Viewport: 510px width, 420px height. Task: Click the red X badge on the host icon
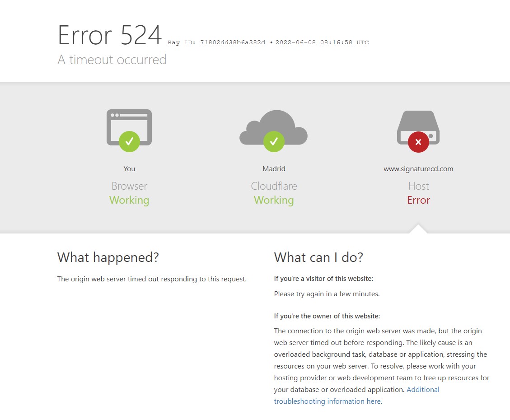pos(418,142)
